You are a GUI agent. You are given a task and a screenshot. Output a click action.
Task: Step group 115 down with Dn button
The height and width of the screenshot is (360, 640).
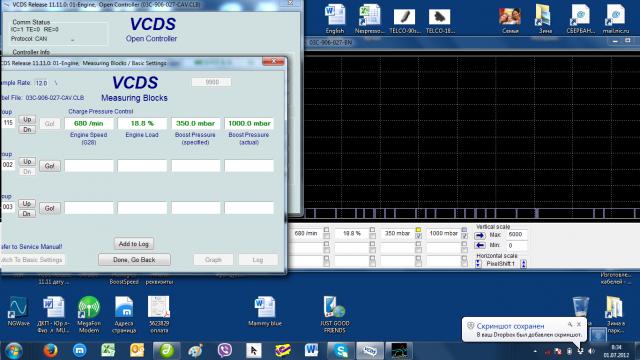click(27, 129)
